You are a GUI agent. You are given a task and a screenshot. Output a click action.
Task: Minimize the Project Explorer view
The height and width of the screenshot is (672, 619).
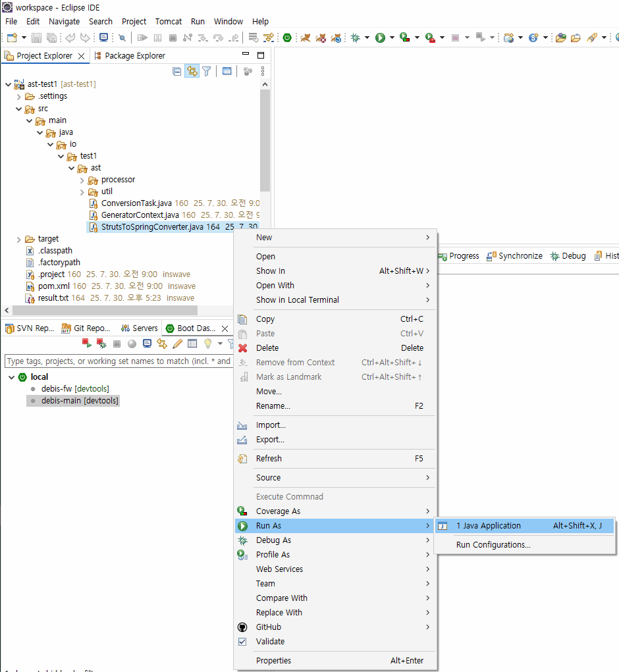coord(246,54)
